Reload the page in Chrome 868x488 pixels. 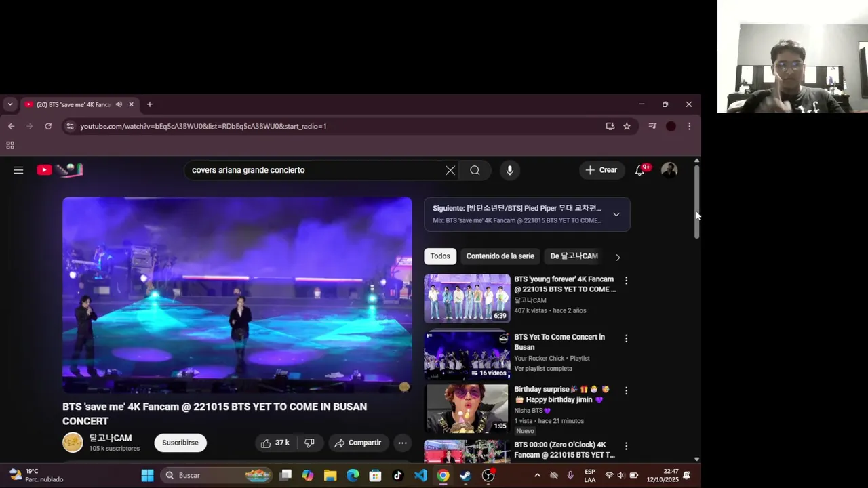tap(48, 126)
